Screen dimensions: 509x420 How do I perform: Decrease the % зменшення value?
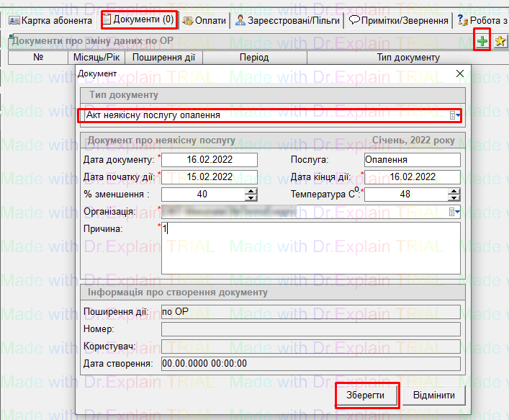coord(251,197)
